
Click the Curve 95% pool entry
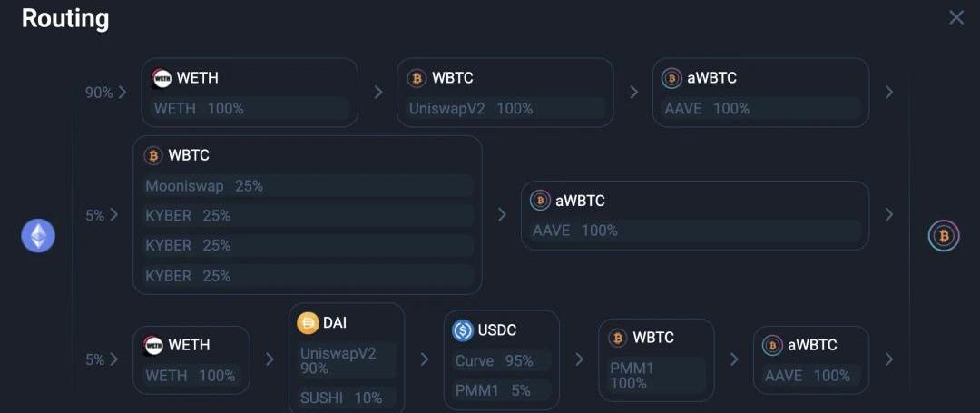(501, 360)
